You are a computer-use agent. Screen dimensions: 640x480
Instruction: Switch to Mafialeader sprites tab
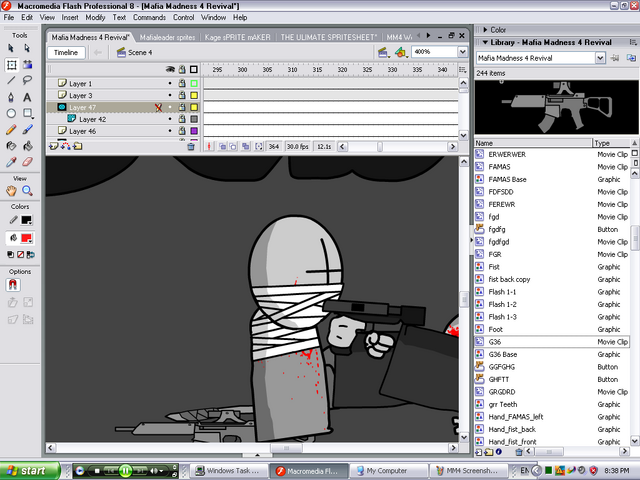coord(167,37)
